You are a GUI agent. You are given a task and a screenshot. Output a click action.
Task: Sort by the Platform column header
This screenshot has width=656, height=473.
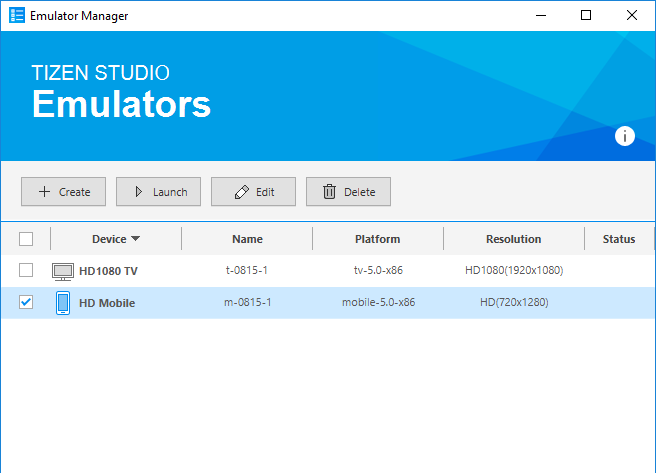tap(377, 239)
